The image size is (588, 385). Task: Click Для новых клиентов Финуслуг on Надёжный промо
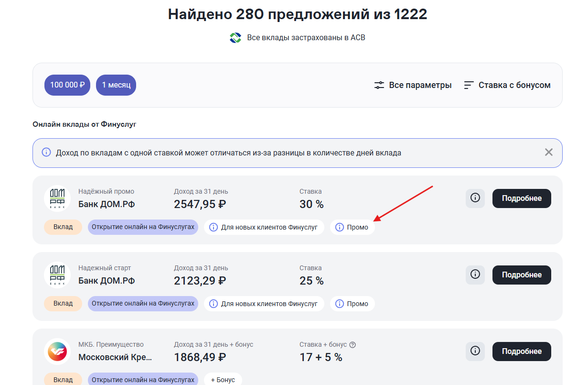(264, 227)
